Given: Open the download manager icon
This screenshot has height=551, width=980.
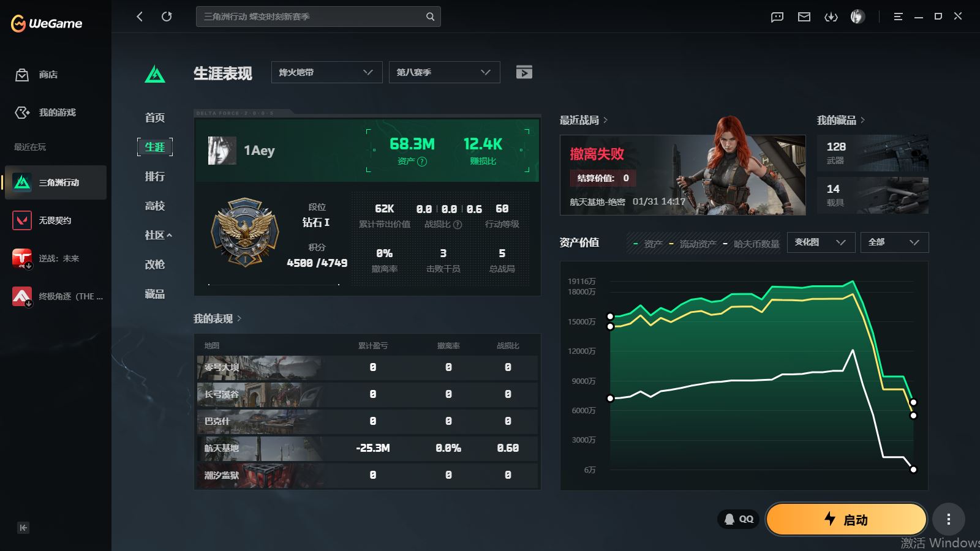Looking at the screenshot, I should tap(831, 17).
